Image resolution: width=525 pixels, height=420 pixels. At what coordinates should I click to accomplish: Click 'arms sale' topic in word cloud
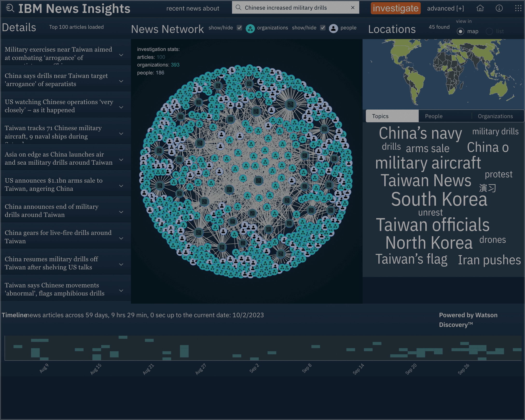coord(428,149)
